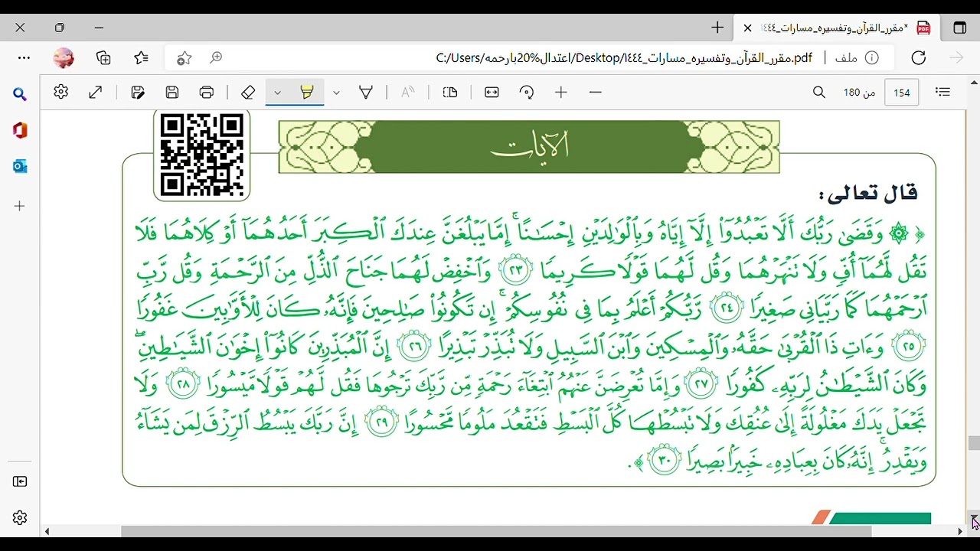Open the Tab actions menu
The height and width of the screenshot is (551, 980).
tap(959, 28)
